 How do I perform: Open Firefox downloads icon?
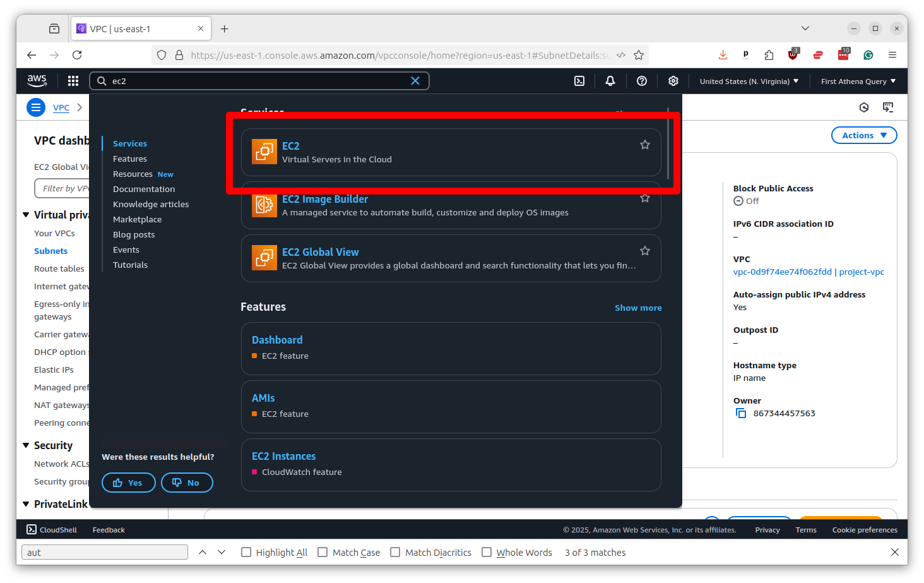pos(722,55)
